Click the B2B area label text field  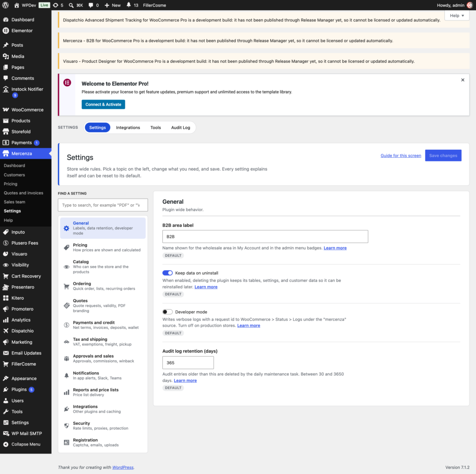click(x=265, y=237)
